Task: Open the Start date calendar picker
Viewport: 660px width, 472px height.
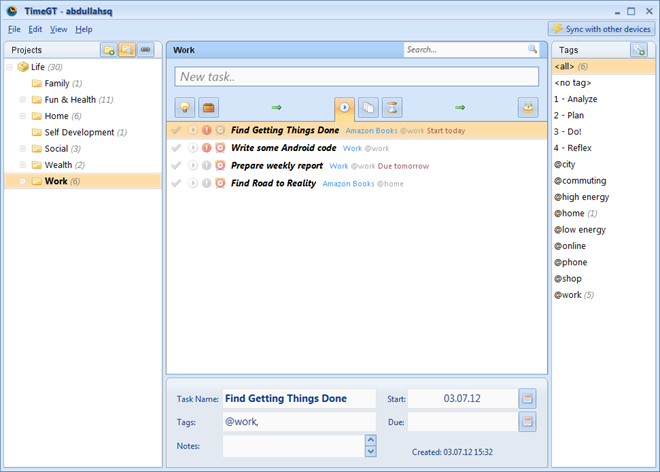Action: pyautogui.click(x=527, y=398)
